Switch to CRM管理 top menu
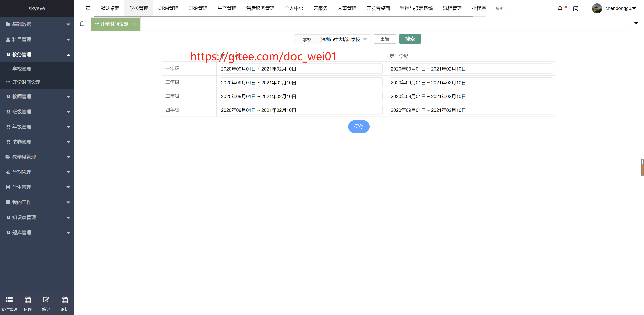This screenshot has width=644, height=315. (x=168, y=8)
